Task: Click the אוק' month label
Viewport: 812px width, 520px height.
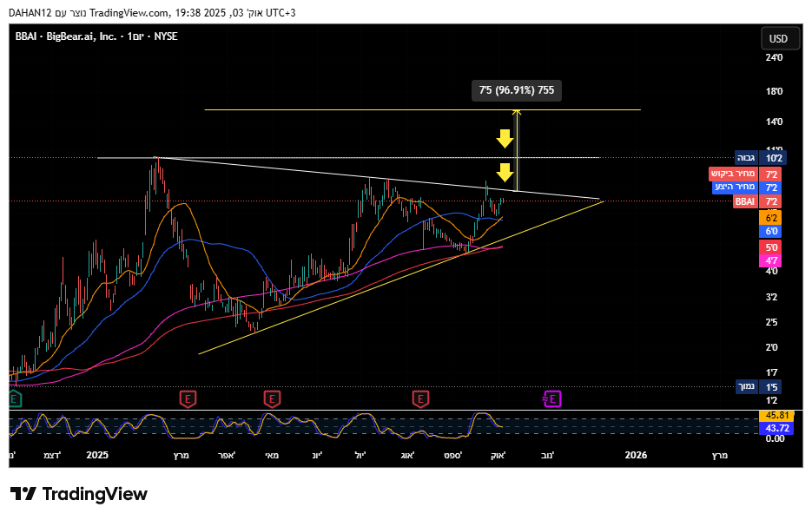Action: point(498,455)
